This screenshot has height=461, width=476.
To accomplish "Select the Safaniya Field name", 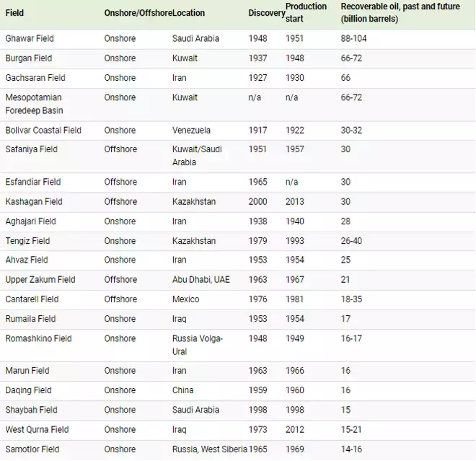I will click(x=32, y=149).
